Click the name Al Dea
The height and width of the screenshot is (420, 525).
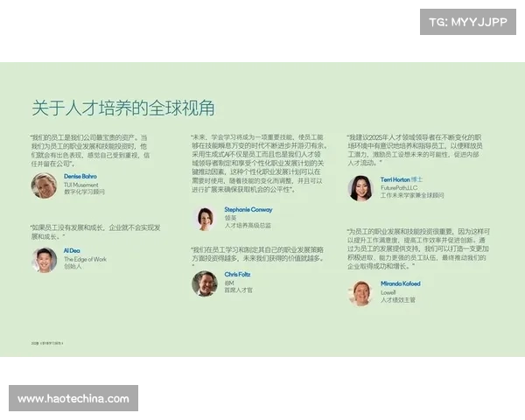point(72,251)
